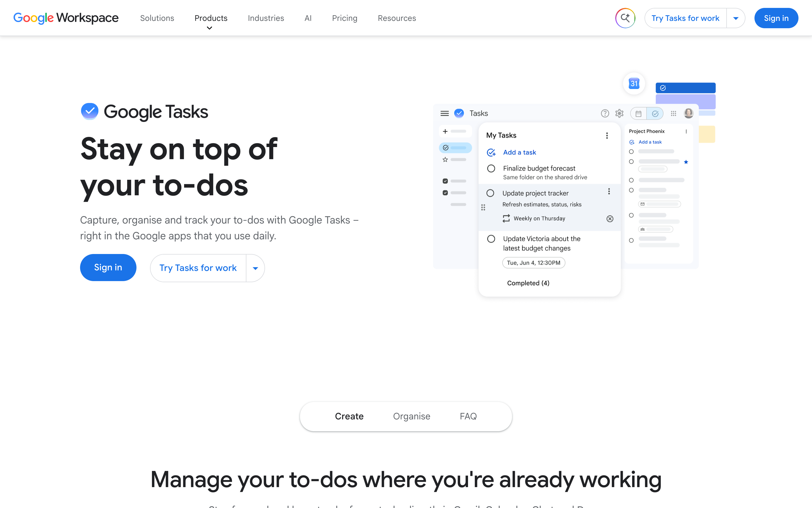This screenshot has width=812, height=508.
Task: Mark Finalize budget forecast as complete
Action: pos(491,168)
